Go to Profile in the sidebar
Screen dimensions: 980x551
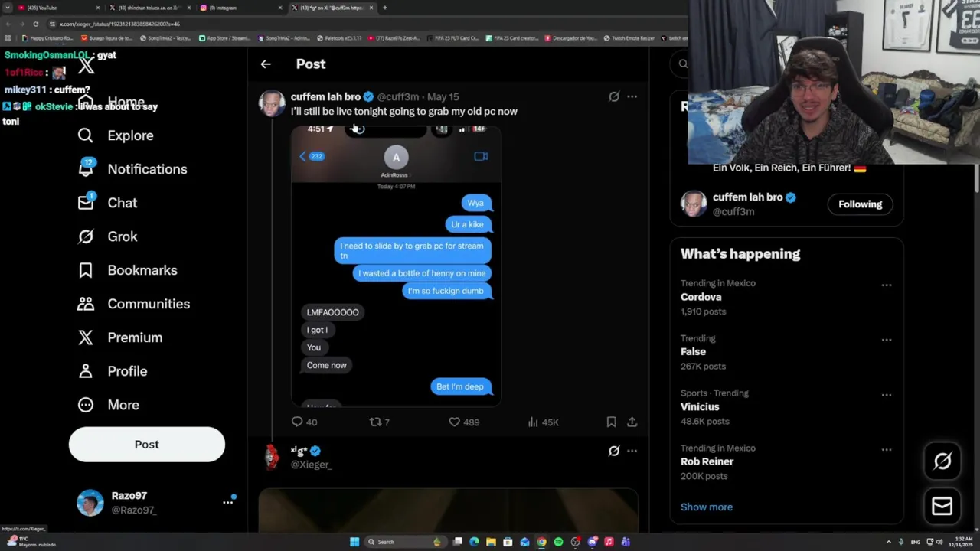click(x=112, y=371)
